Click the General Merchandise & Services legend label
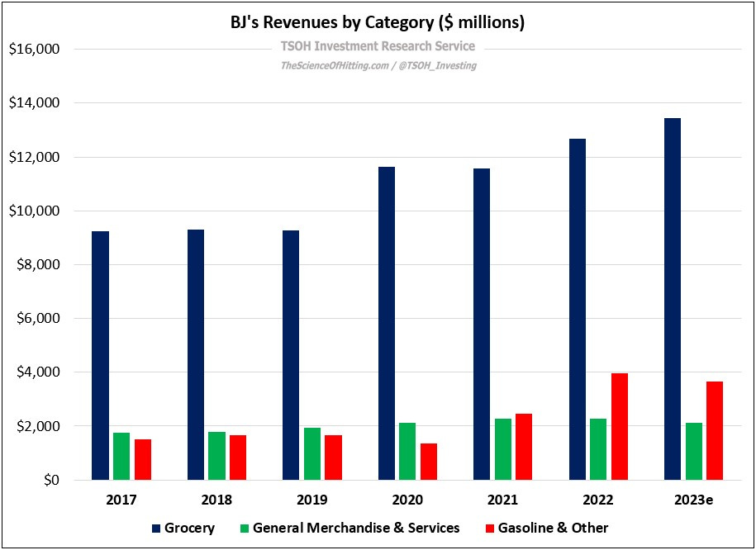 [x=356, y=529]
